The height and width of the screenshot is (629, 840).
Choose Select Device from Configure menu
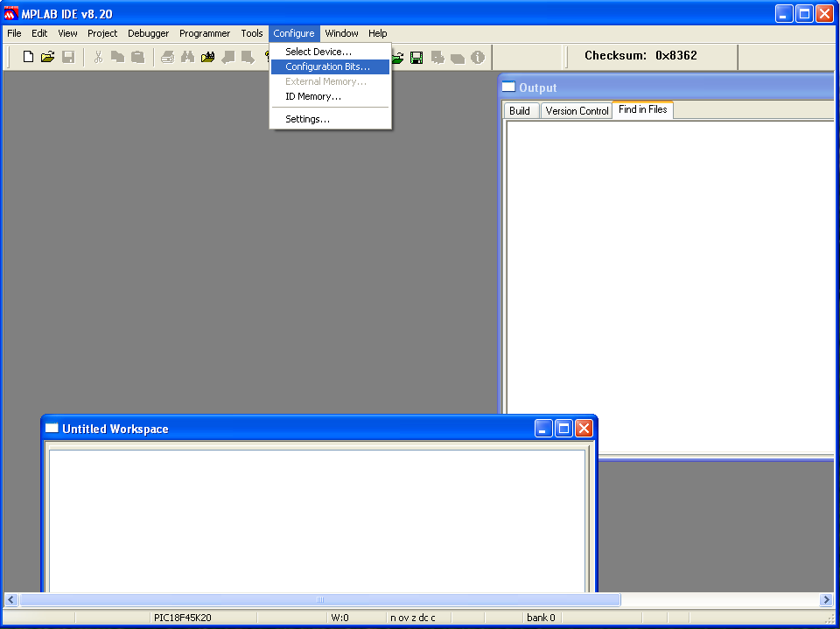330,52
